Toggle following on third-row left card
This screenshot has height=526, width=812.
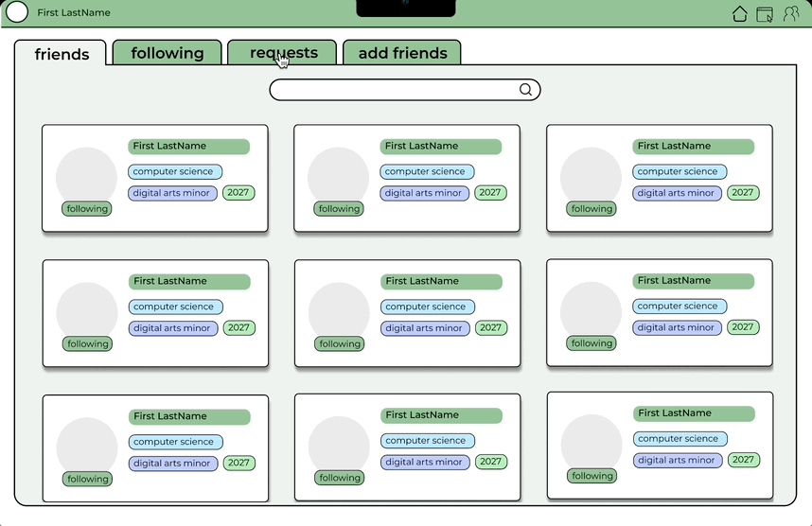point(87,479)
